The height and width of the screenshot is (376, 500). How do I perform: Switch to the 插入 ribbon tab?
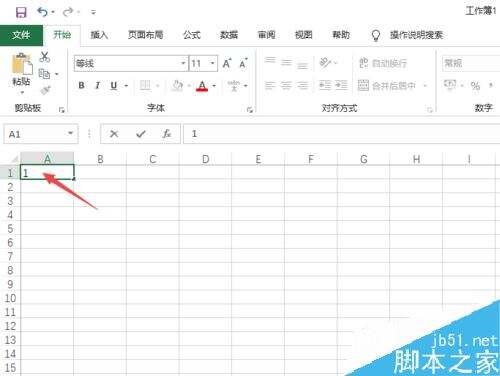[x=99, y=35]
